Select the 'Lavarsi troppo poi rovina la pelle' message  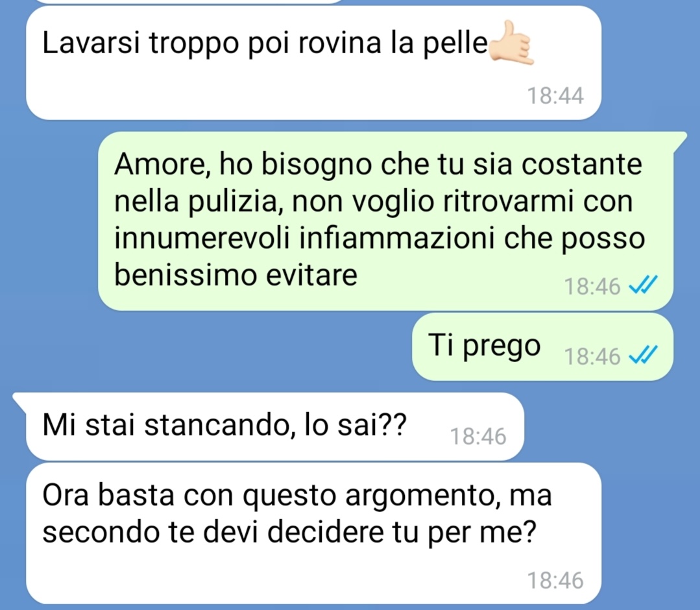coord(313,63)
